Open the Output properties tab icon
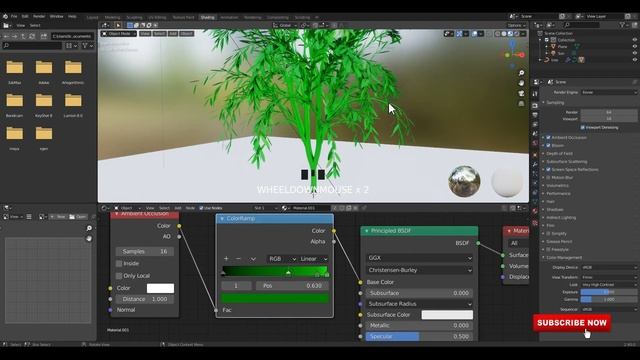 535,115
